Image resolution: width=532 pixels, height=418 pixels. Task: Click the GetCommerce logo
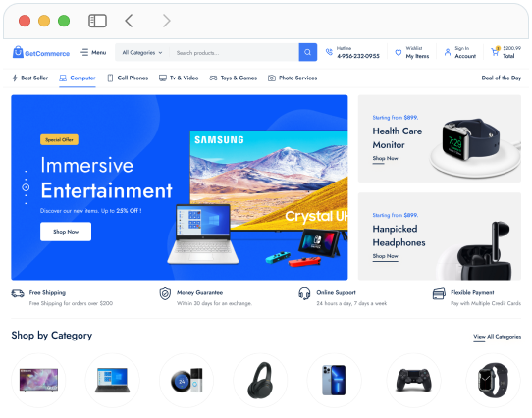click(x=41, y=52)
